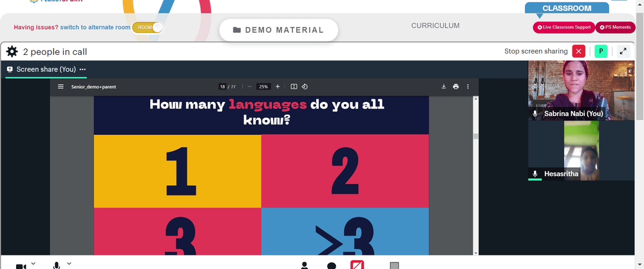
Task: Open the chat bubble icon
Action: pos(332,266)
